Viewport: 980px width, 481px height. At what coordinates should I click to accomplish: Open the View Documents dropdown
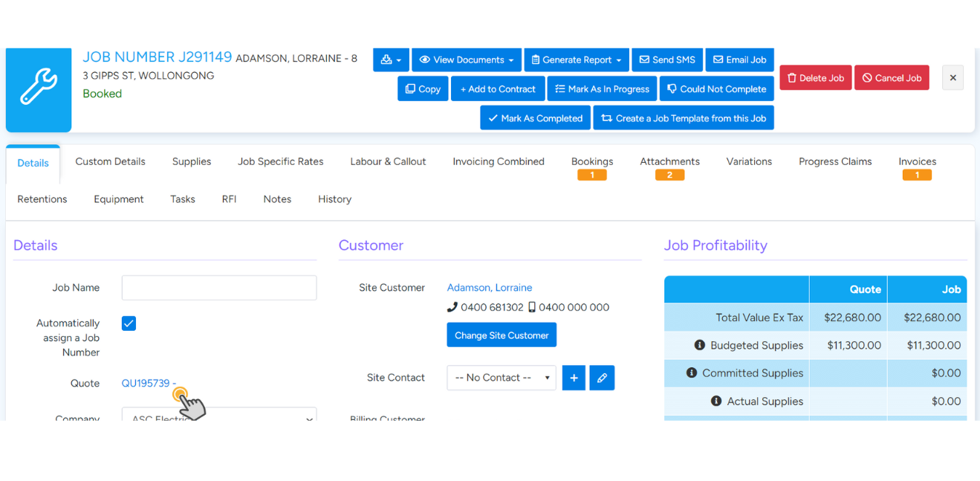pos(466,59)
